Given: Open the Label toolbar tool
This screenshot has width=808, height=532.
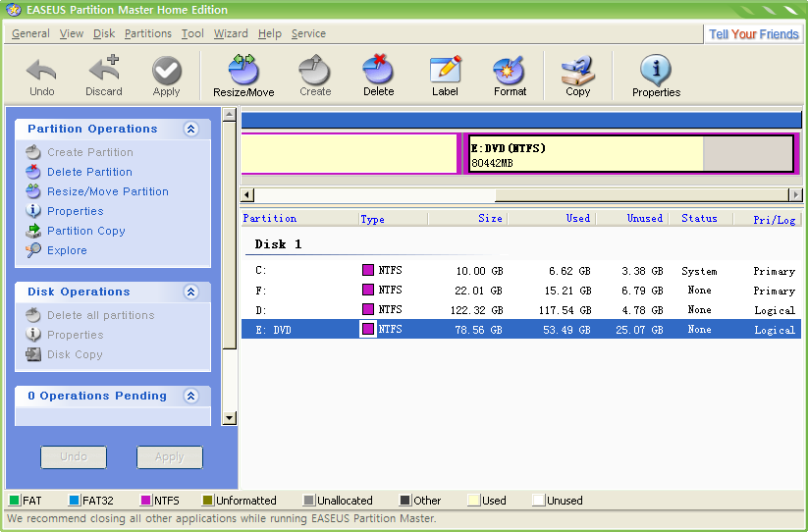Looking at the screenshot, I should coord(445,69).
